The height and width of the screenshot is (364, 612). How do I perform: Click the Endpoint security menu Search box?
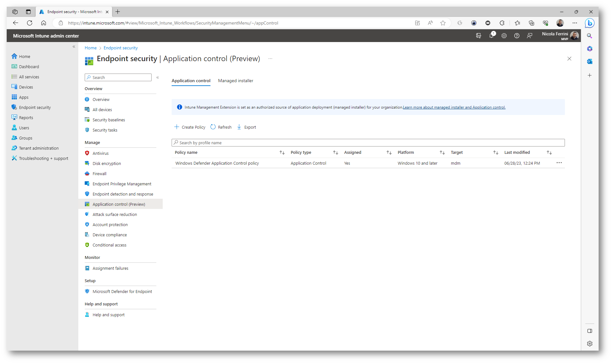click(118, 77)
